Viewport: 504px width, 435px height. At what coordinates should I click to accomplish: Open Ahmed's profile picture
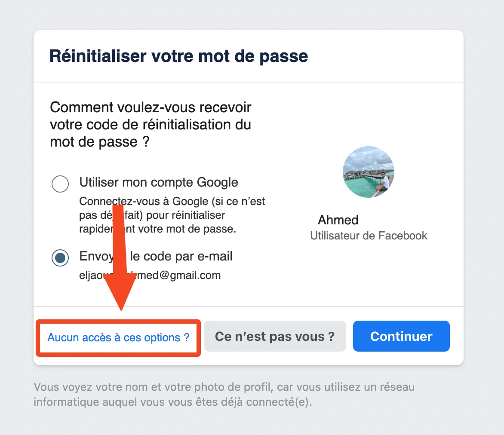click(368, 172)
